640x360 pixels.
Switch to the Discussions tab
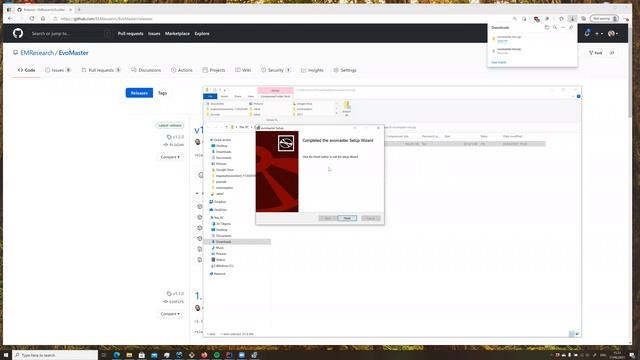146,70
